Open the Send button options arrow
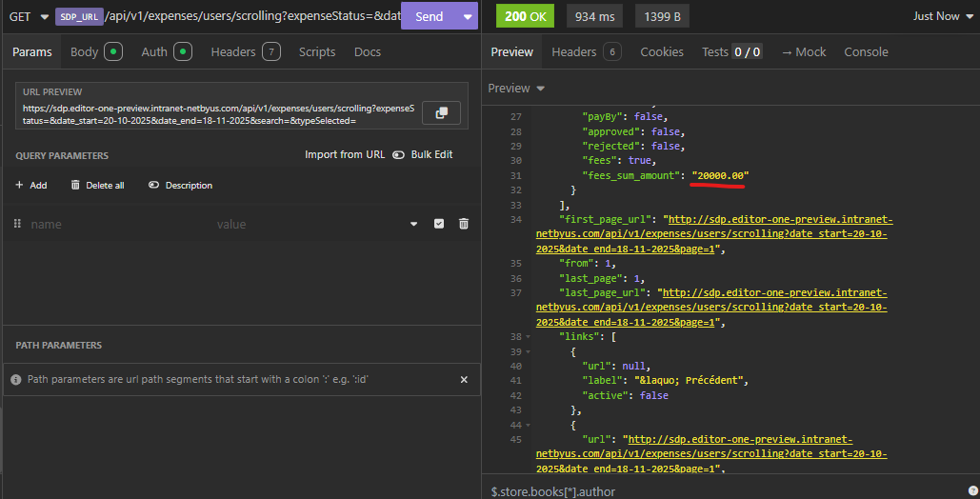Image resolution: width=980 pixels, height=499 pixels. [x=468, y=17]
